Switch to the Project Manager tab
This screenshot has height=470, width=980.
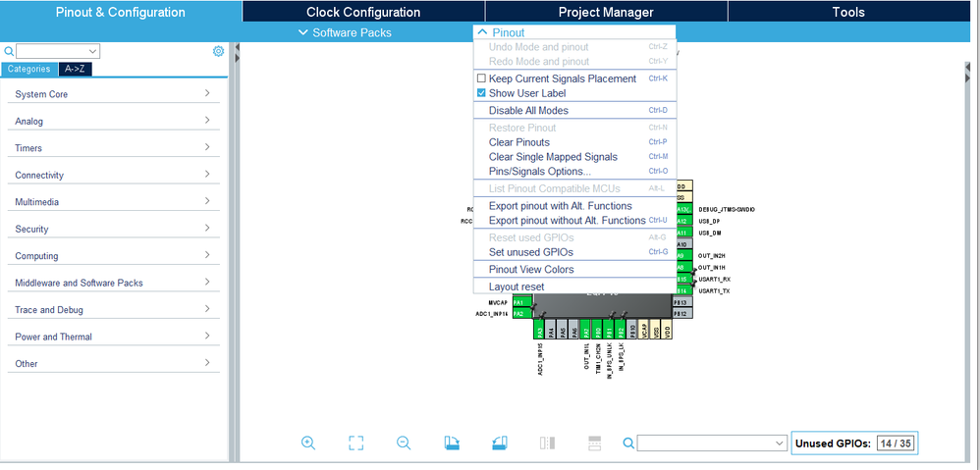(x=606, y=12)
